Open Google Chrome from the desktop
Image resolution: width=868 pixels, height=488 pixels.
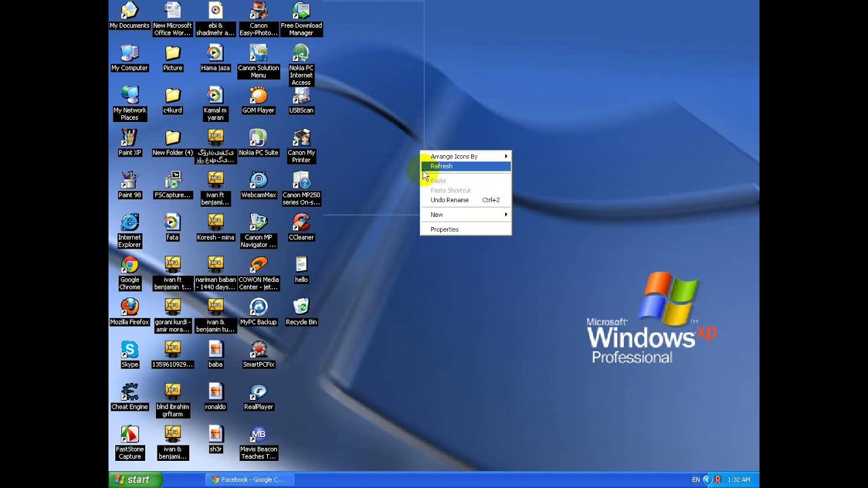tap(129, 264)
